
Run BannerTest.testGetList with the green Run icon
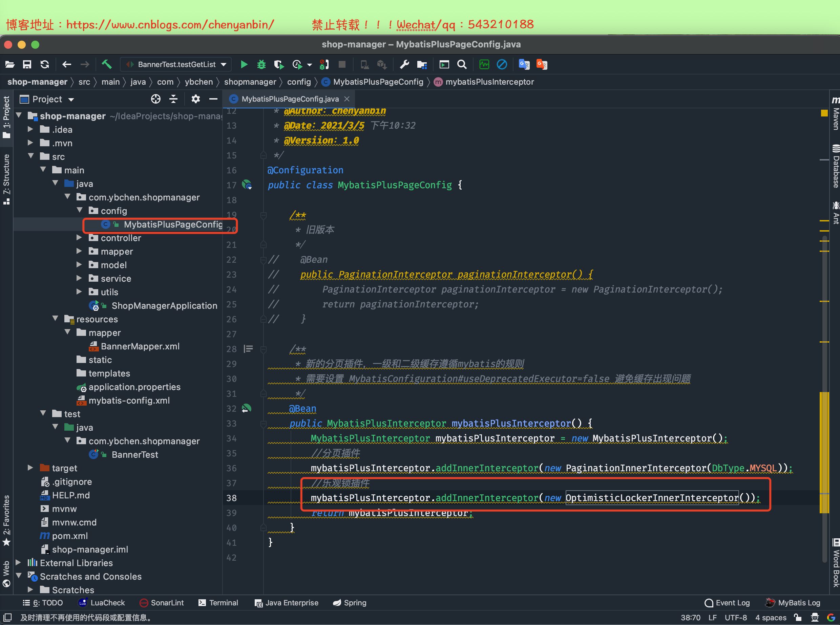pyautogui.click(x=244, y=64)
